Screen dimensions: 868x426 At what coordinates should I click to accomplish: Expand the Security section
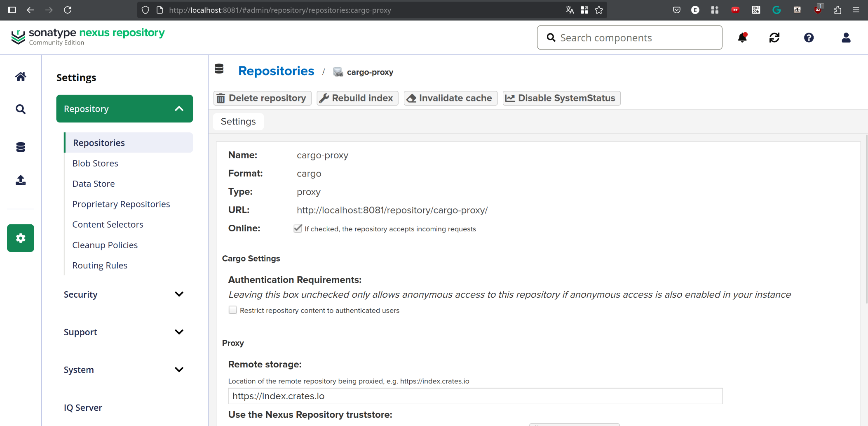click(124, 294)
